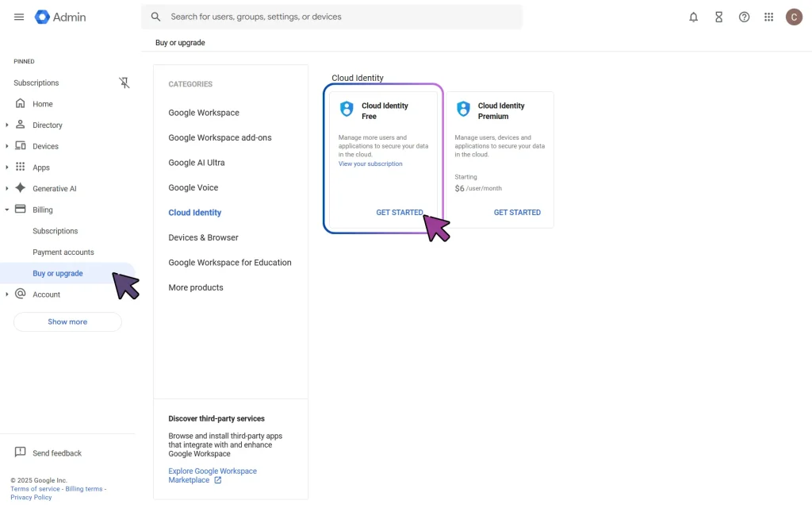This screenshot has width=812, height=508.
Task: Open Payment accounts under Billing
Action: coord(63,252)
